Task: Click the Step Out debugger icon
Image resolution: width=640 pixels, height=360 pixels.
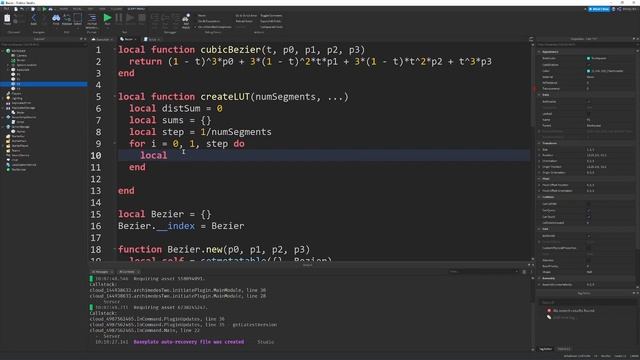Action: click(x=176, y=18)
